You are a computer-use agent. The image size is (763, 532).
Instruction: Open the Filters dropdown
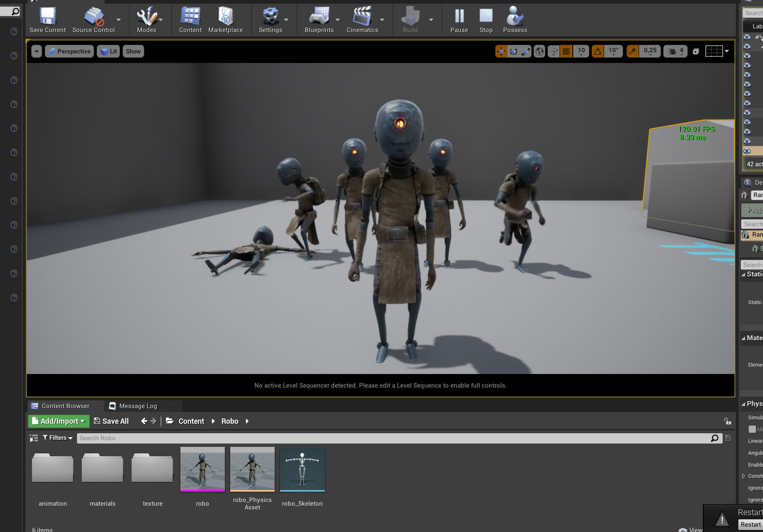(x=58, y=438)
